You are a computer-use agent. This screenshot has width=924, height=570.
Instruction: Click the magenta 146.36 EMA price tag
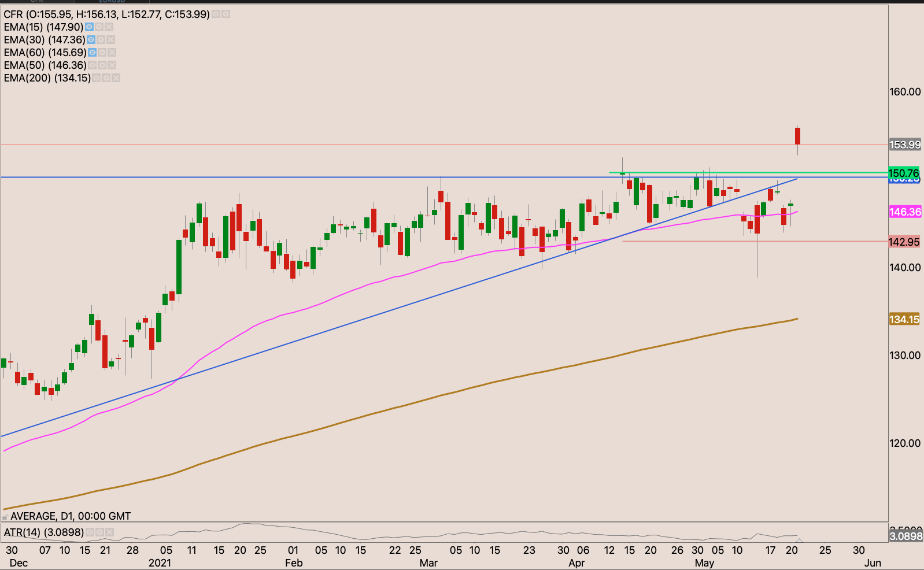(905, 212)
